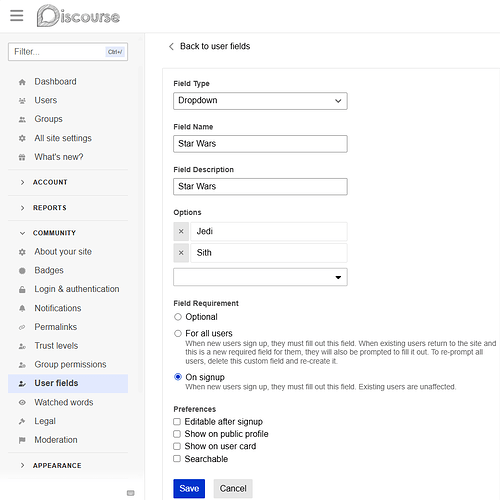
Task: Click the Dashboard home icon
Action: point(22,82)
